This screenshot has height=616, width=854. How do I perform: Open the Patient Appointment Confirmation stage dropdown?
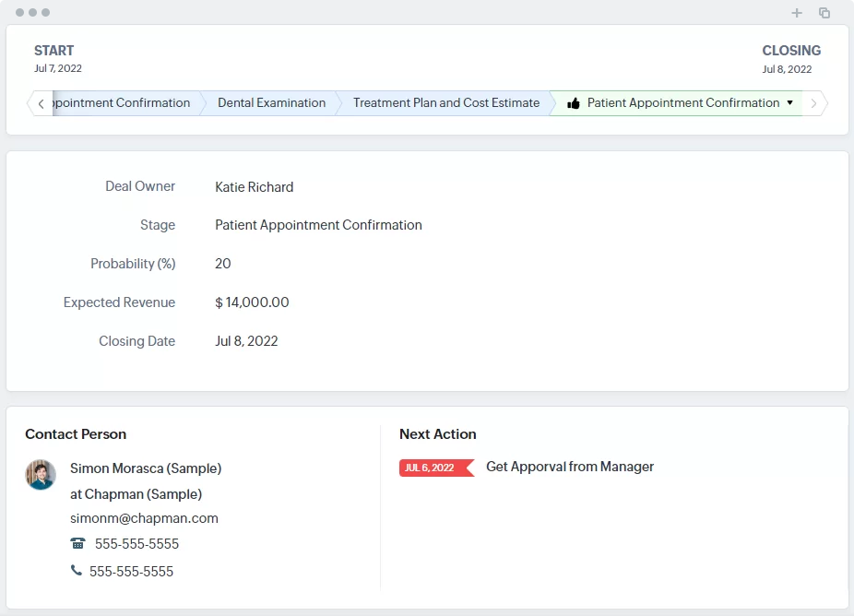click(x=789, y=103)
